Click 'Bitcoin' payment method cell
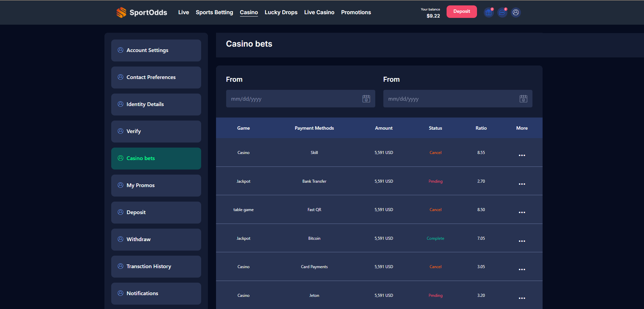The width and height of the screenshot is (644, 309). point(314,238)
